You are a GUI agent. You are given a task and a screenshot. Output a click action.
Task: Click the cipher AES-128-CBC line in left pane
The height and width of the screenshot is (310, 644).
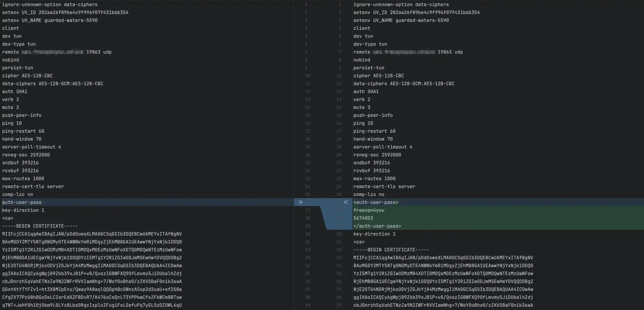coord(27,76)
